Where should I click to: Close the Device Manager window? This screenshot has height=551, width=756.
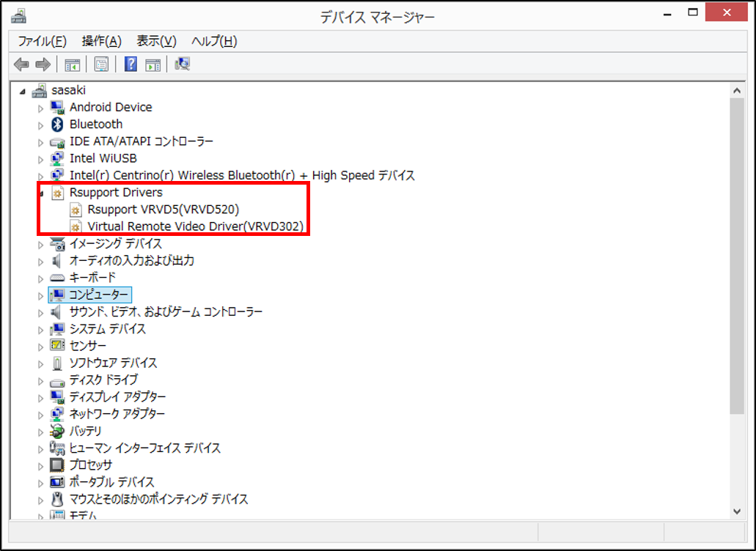coord(726,13)
